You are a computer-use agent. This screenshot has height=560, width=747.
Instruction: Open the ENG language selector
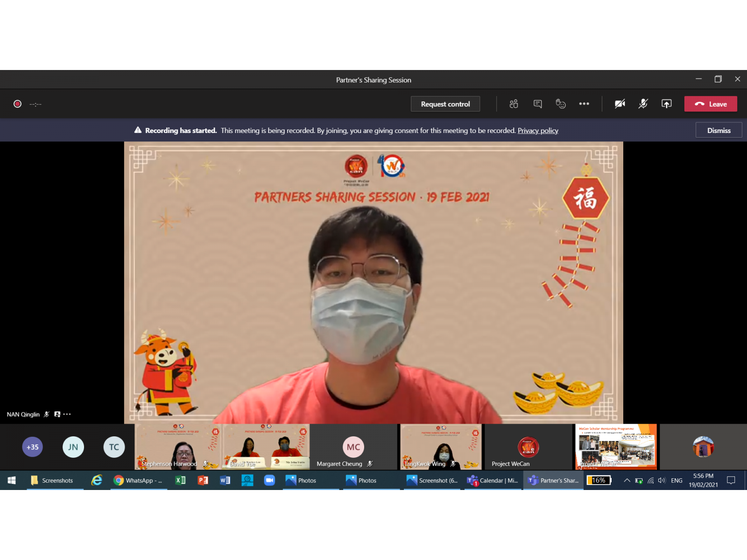click(x=676, y=480)
